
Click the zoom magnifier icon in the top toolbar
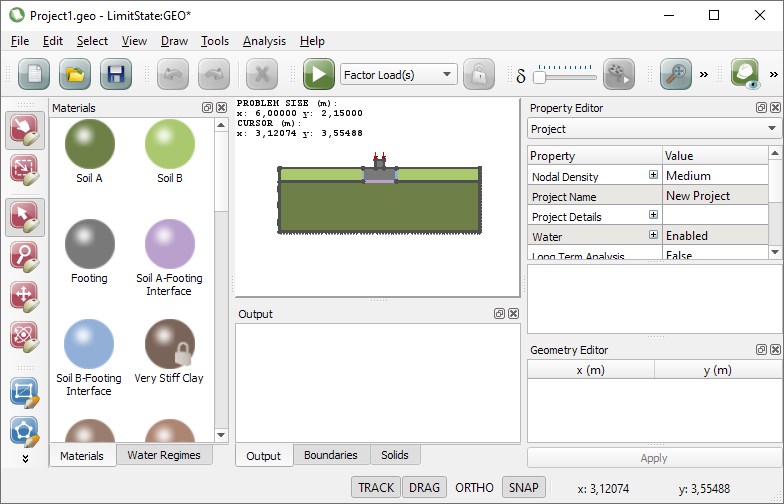coord(677,75)
